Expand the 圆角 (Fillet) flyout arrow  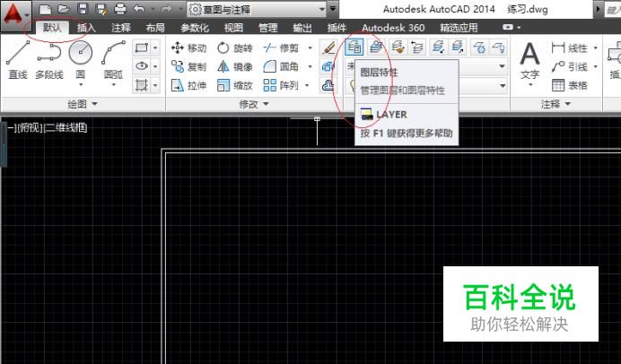point(310,66)
